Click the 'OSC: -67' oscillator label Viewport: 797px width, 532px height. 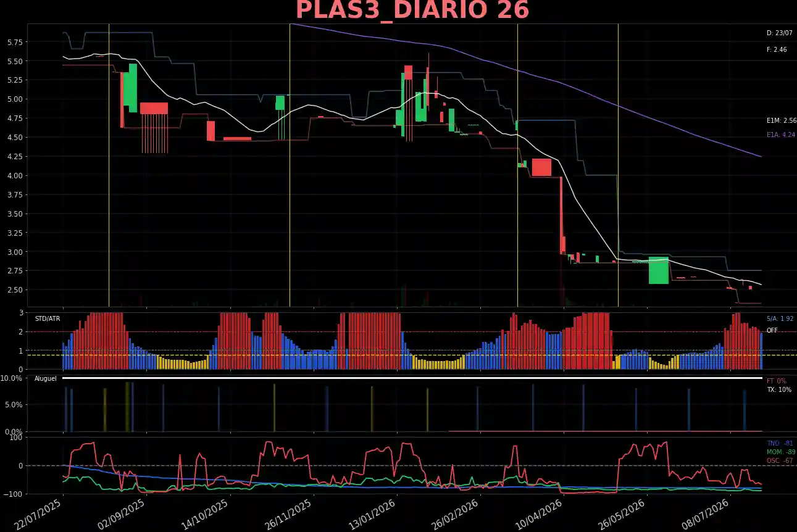pyautogui.click(x=780, y=460)
